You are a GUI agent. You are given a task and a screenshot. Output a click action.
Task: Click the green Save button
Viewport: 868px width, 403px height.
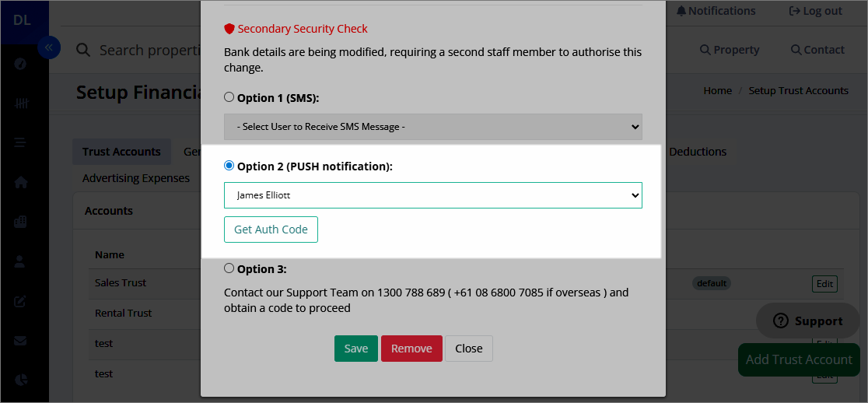(x=356, y=349)
